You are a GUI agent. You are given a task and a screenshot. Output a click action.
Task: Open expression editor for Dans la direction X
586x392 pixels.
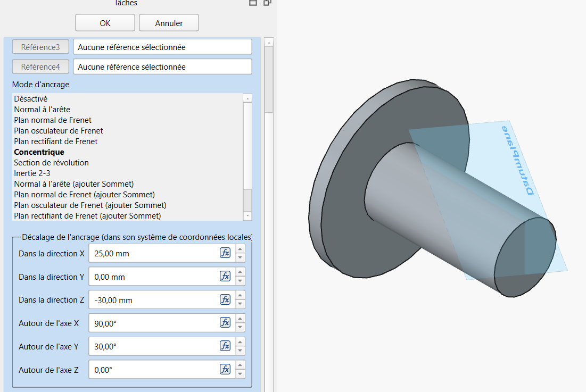225,253
